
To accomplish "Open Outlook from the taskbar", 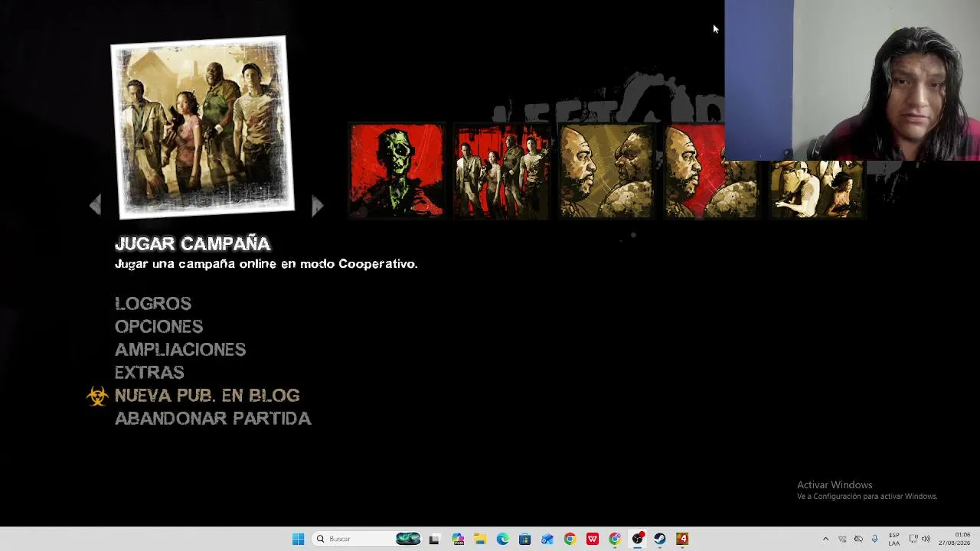I will 547,539.
